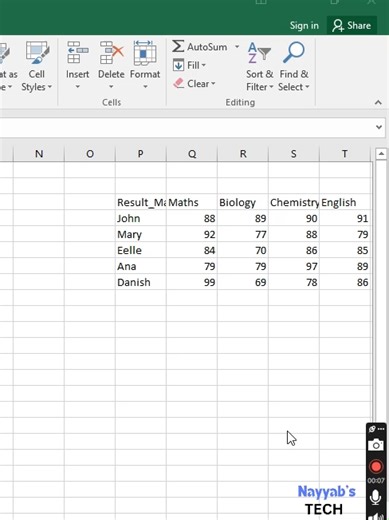The image size is (389, 520).
Task: Select the Eelle name cell
Action: [141, 250]
